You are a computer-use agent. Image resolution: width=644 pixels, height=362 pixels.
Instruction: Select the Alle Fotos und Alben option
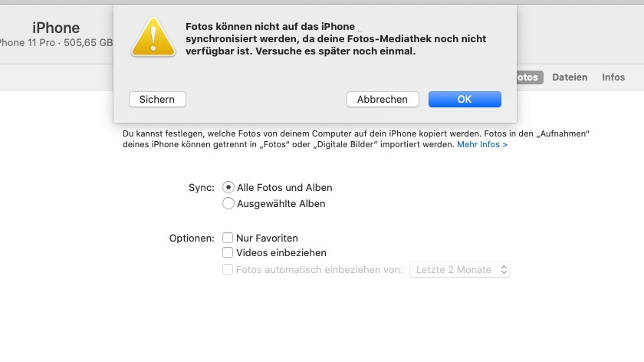click(228, 187)
